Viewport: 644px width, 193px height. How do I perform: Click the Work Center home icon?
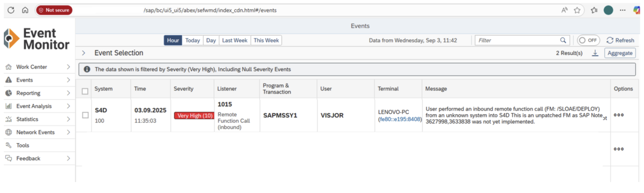pos(9,67)
